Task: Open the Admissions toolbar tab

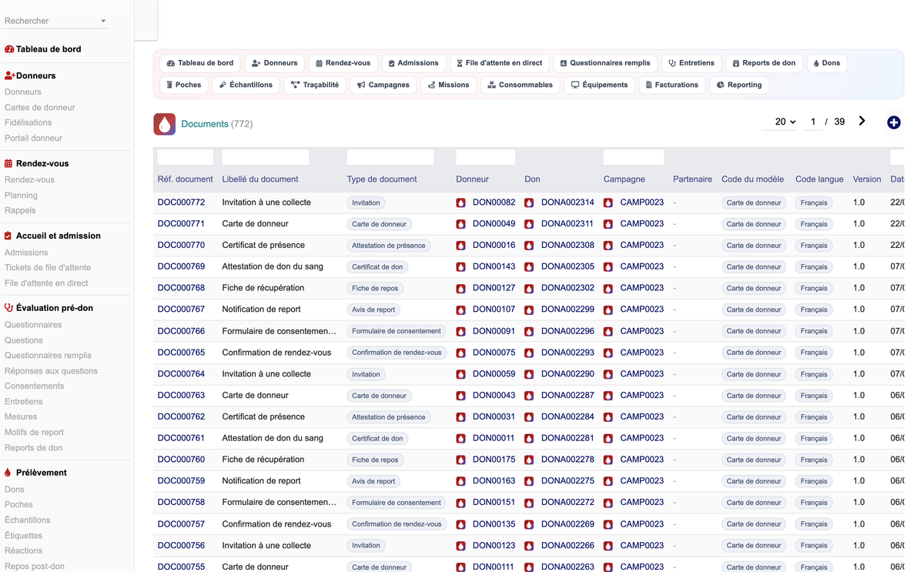Action: 413,63
